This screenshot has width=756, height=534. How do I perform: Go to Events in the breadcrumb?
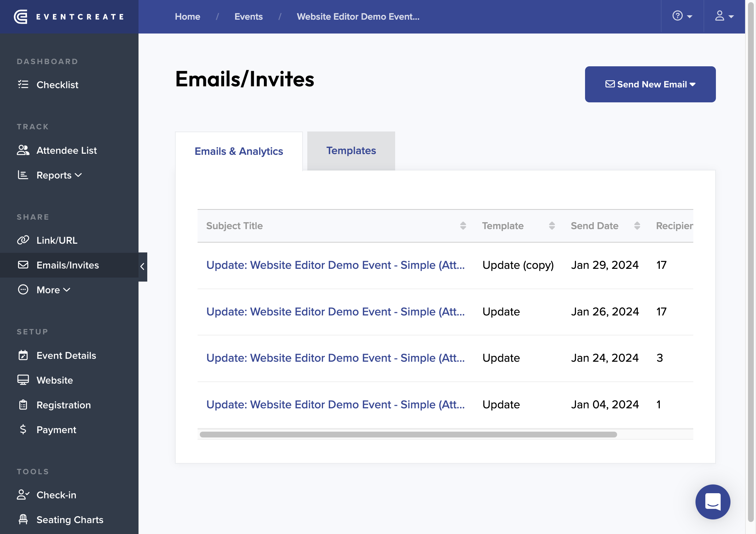pyautogui.click(x=249, y=17)
